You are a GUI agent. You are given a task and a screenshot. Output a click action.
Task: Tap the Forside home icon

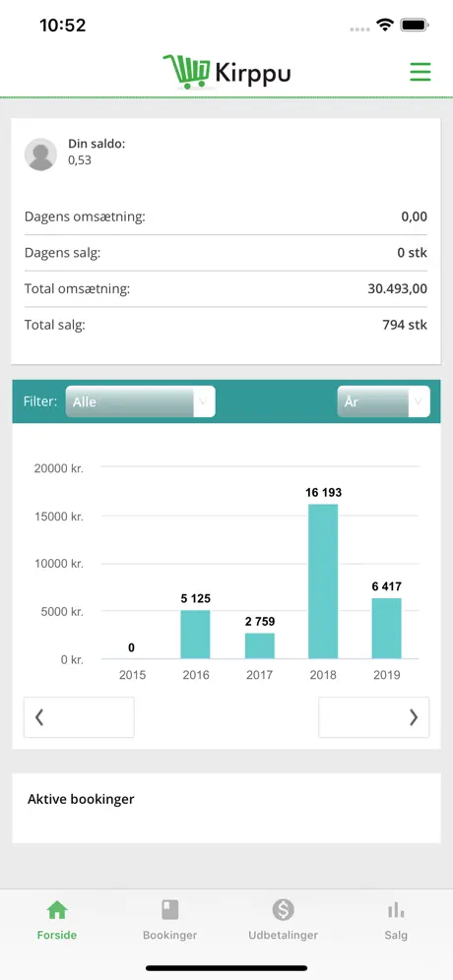56,910
